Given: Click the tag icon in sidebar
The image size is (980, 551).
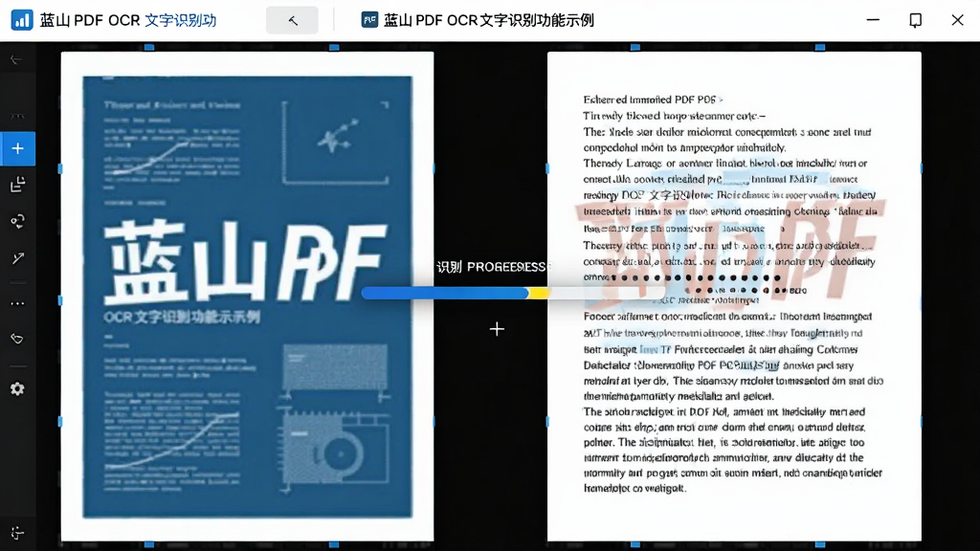Looking at the screenshot, I should tap(17, 339).
